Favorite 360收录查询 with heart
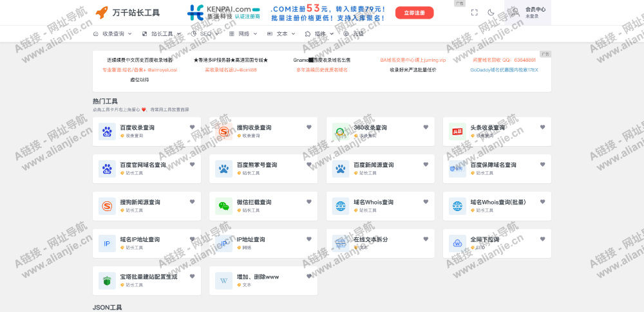644x312 pixels. click(426, 127)
